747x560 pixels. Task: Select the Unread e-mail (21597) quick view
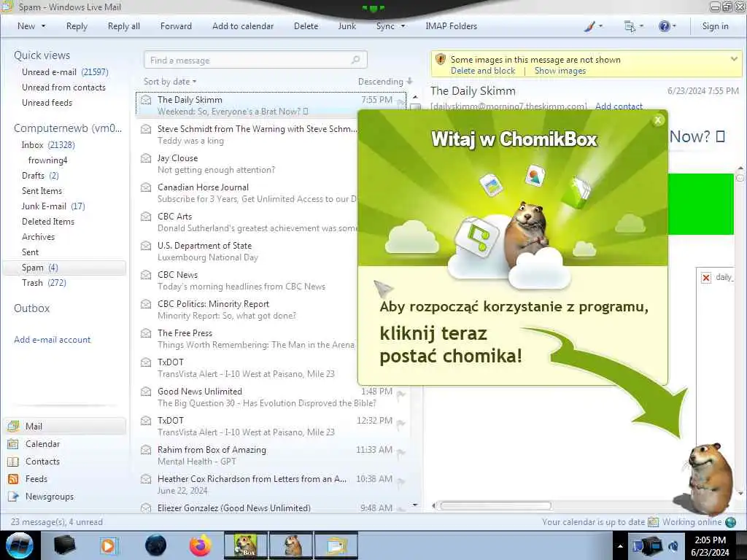pos(65,72)
